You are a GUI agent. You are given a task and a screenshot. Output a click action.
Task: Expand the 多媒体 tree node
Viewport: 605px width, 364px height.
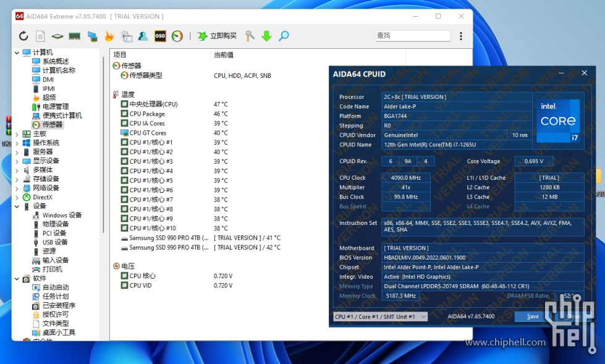tap(17, 170)
